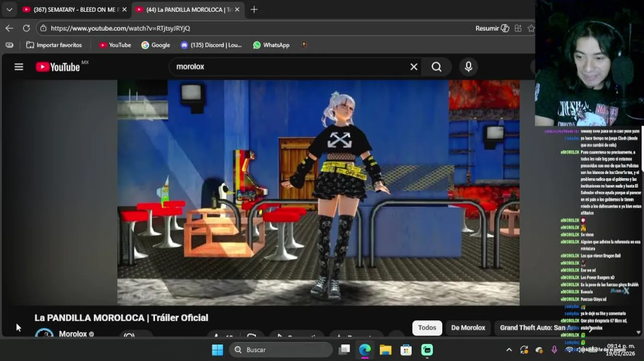
Task: Click the video player showing the character
Action: tap(318, 193)
